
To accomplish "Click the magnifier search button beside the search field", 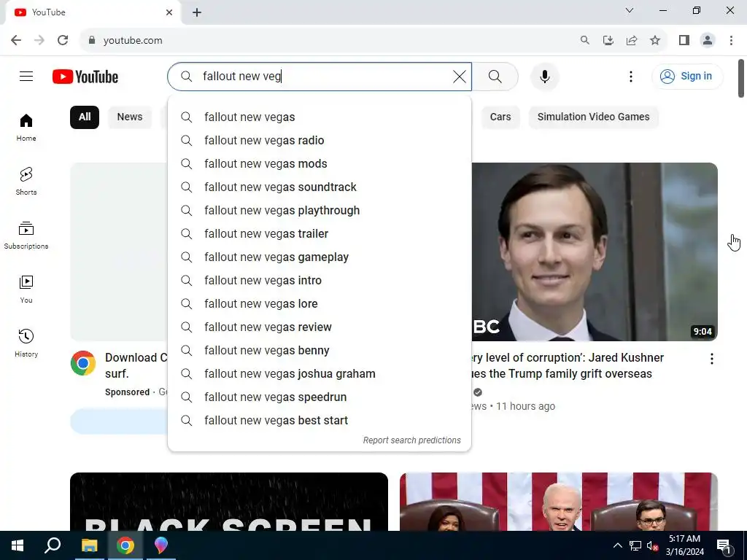I will pyautogui.click(x=495, y=76).
